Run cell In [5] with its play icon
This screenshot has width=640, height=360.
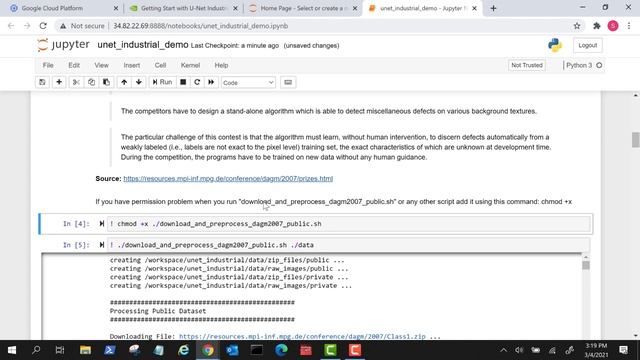(x=102, y=245)
